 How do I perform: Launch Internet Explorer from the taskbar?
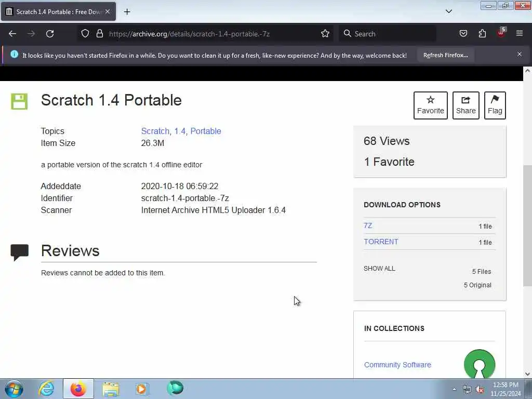(46, 389)
